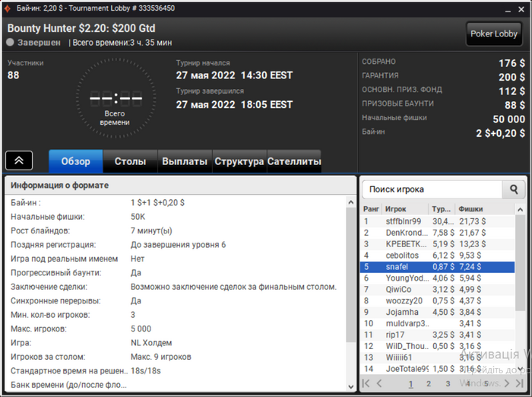Switch to the Обзор tab

[76, 161]
